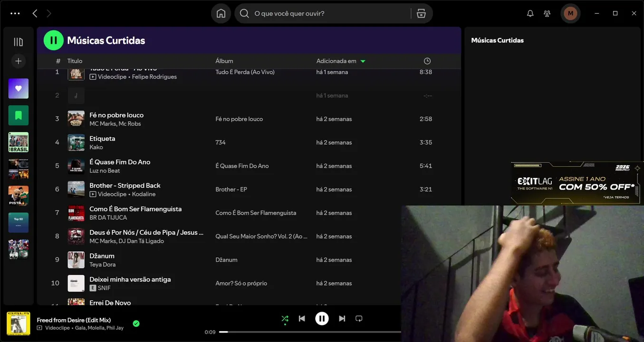Toggle shuffle in the player bar
This screenshot has width=644, height=342.
(285, 319)
